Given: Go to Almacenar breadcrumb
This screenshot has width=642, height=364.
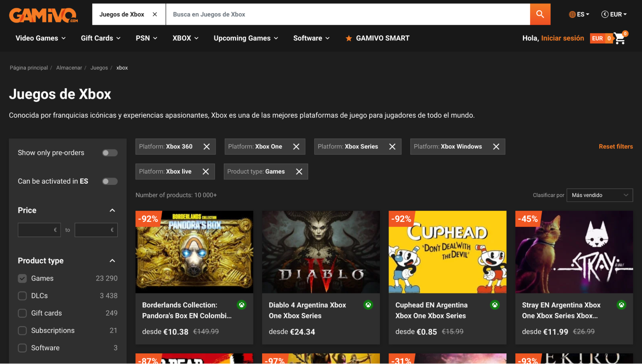Looking at the screenshot, I should (x=69, y=68).
